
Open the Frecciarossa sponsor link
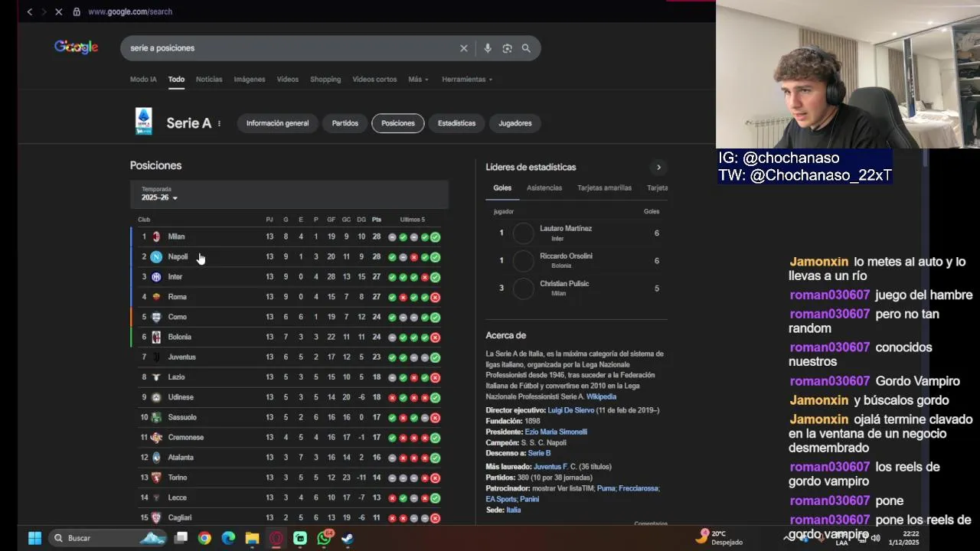coord(639,488)
